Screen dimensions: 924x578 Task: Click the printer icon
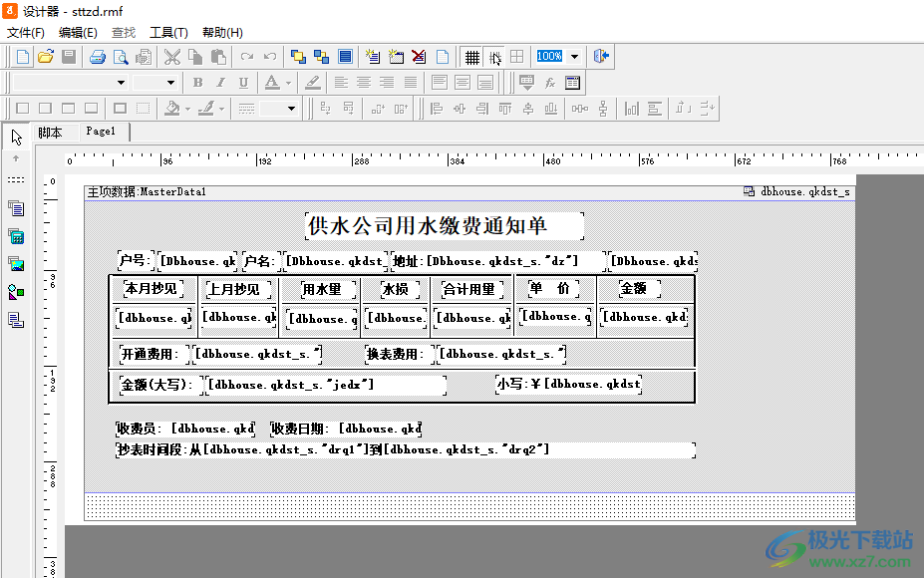[x=98, y=57]
